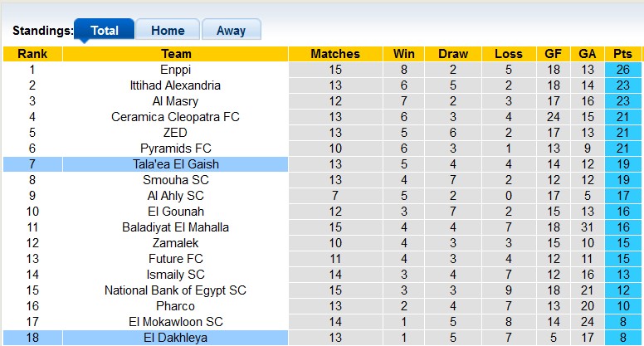Click Enppi's 26 points cell

623,70
